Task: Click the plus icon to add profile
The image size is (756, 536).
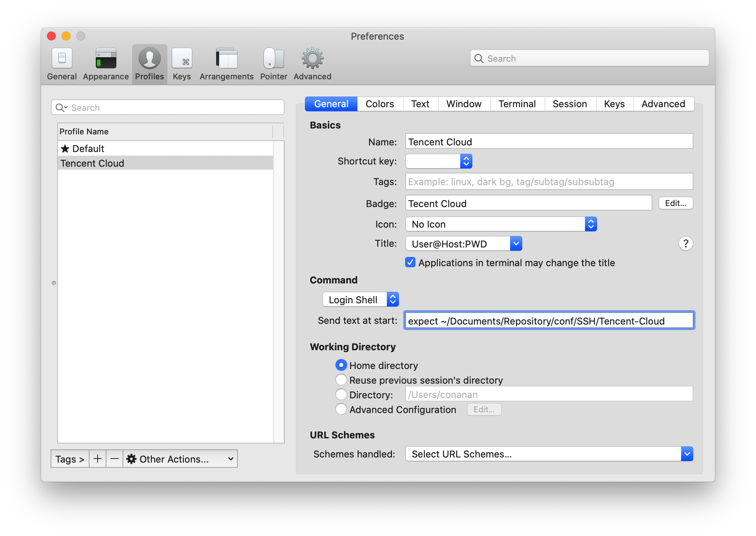Action: point(98,459)
